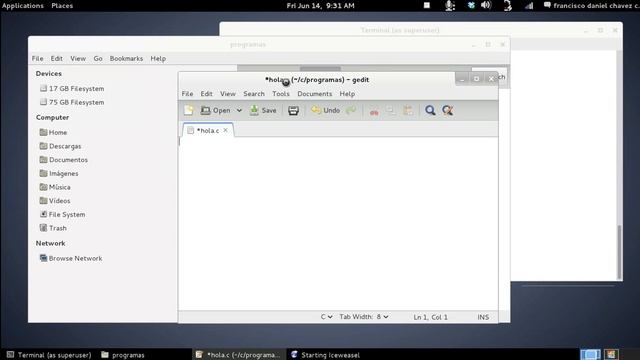This screenshot has width=640, height=360.
Task: Close the *hola.c tab
Action: pyautogui.click(x=225, y=130)
